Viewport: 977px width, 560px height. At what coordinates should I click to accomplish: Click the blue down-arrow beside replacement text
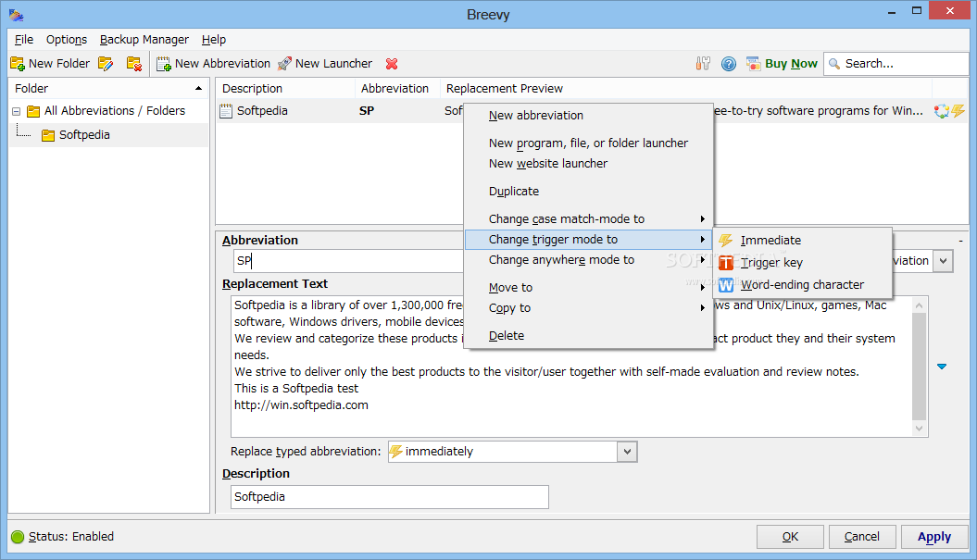[942, 367]
